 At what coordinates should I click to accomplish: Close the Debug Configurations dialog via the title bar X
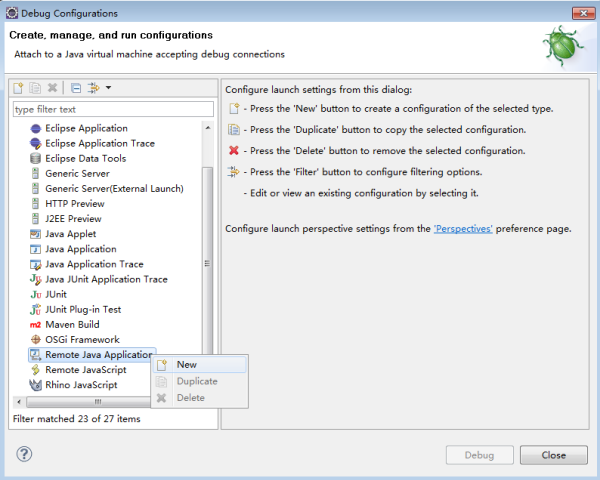pos(584,13)
